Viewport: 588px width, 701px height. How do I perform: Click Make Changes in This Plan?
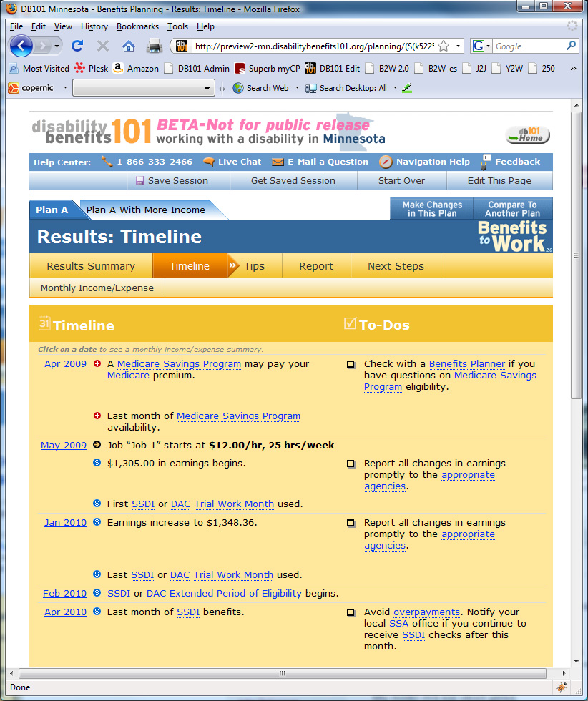point(432,209)
